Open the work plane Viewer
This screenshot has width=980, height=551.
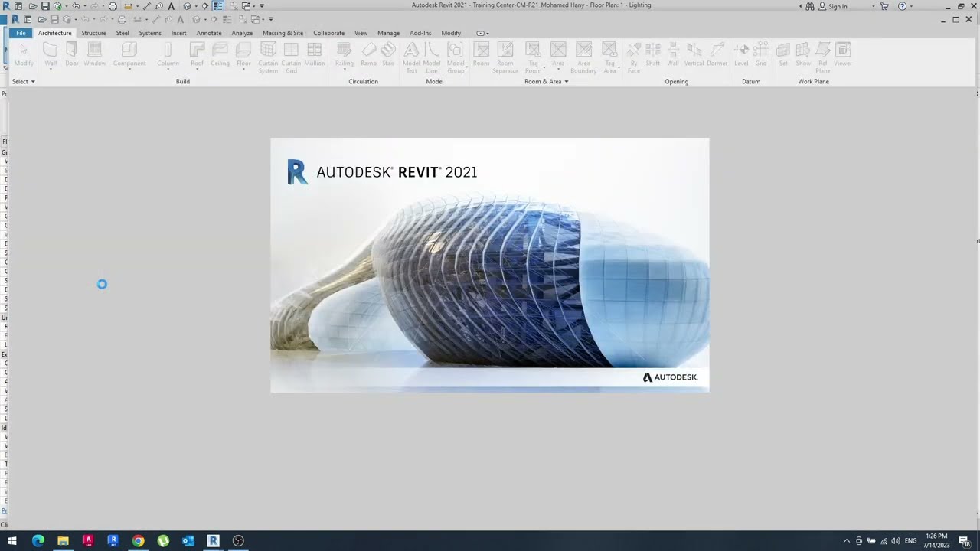[843, 54]
